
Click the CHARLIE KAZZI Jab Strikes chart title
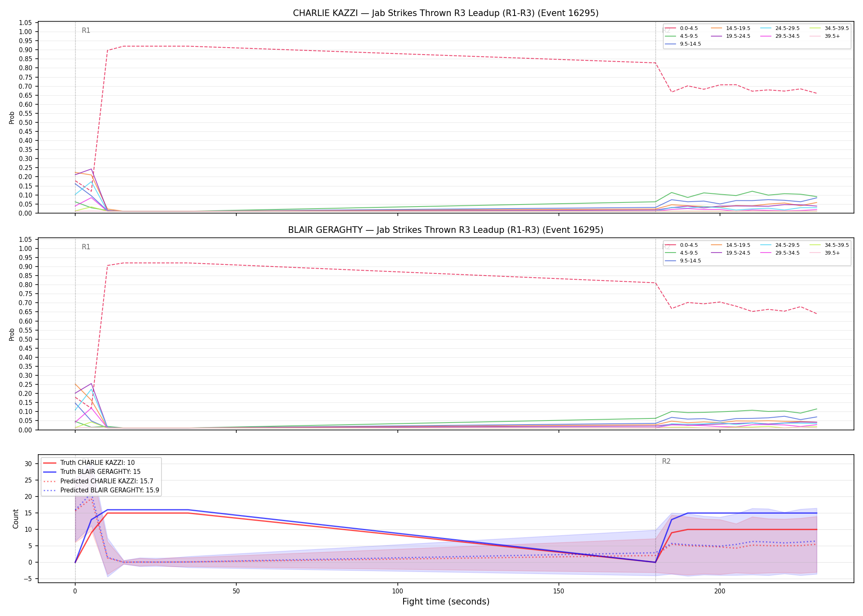[x=445, y=13]
